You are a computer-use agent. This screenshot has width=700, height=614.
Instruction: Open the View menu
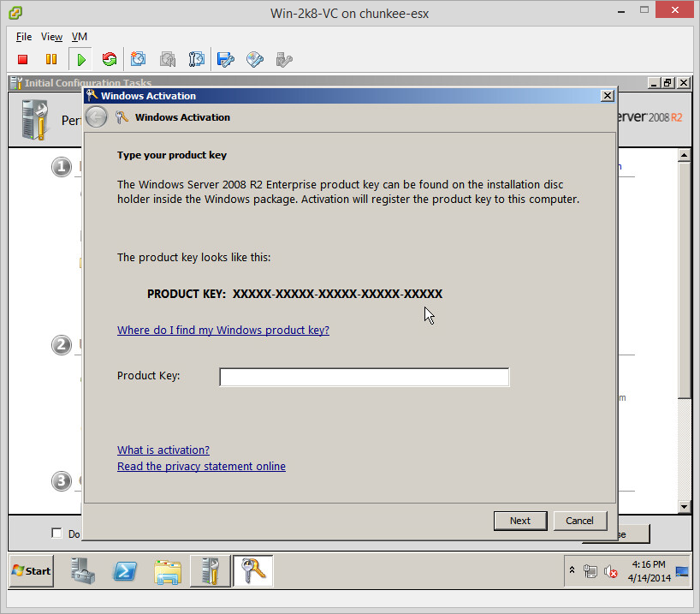(x=51, y=37)
